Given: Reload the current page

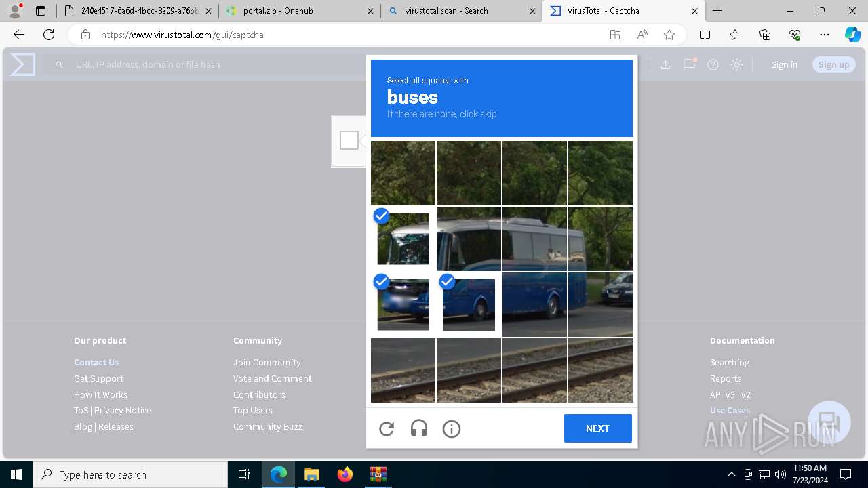Looking at the screenshot, I should [49, 35].
